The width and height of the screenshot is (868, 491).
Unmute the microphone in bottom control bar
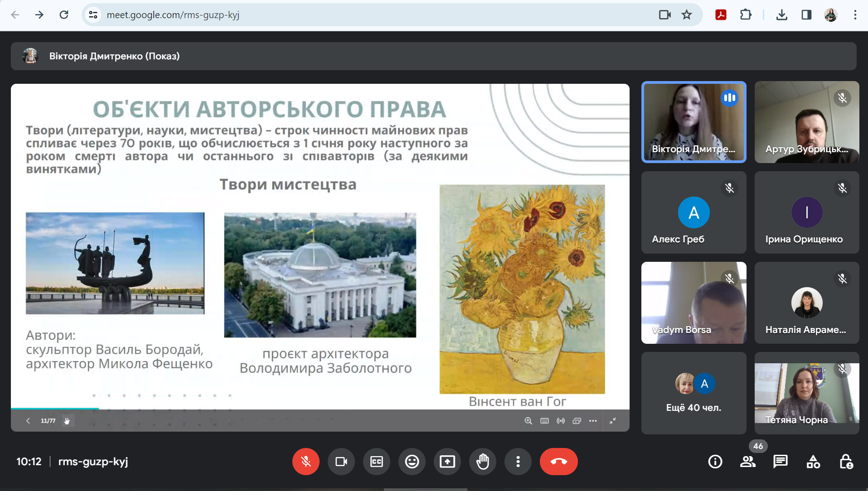coord(306,462)
